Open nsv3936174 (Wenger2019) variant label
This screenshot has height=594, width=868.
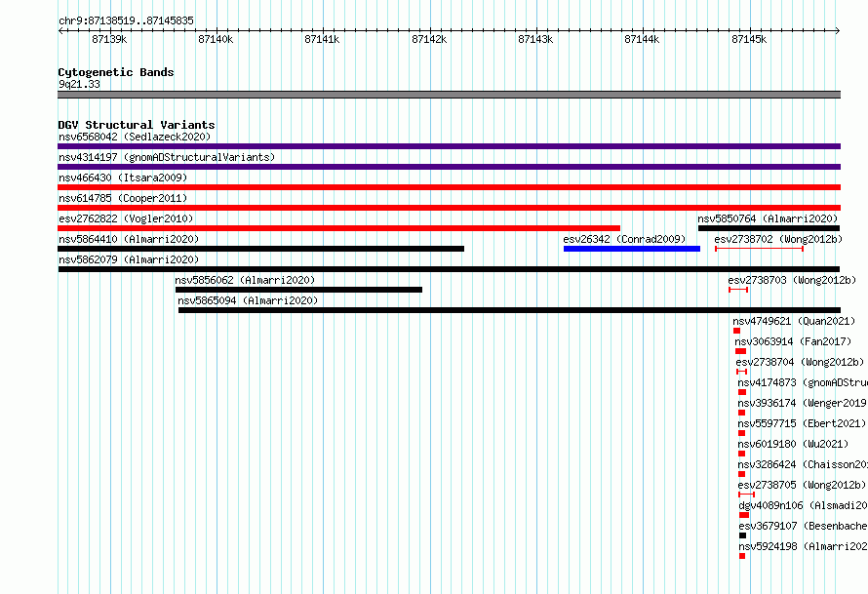(x=803, y=403)
